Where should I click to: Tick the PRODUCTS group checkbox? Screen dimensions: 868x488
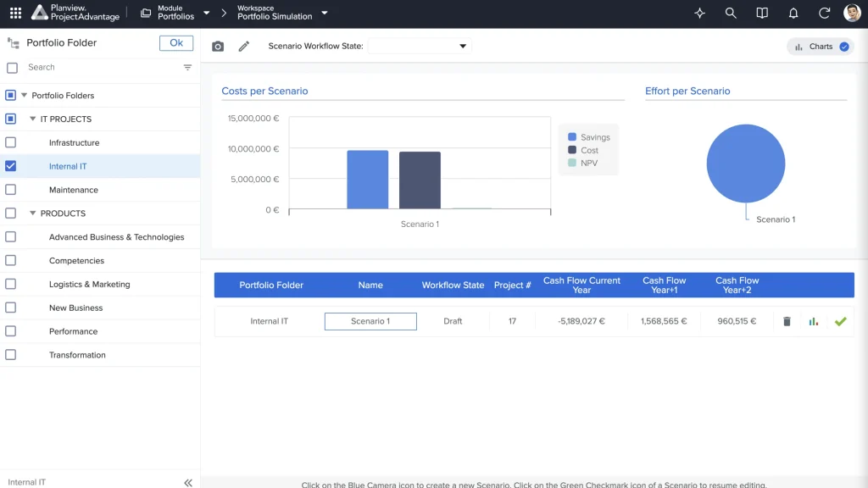(10, 213)
